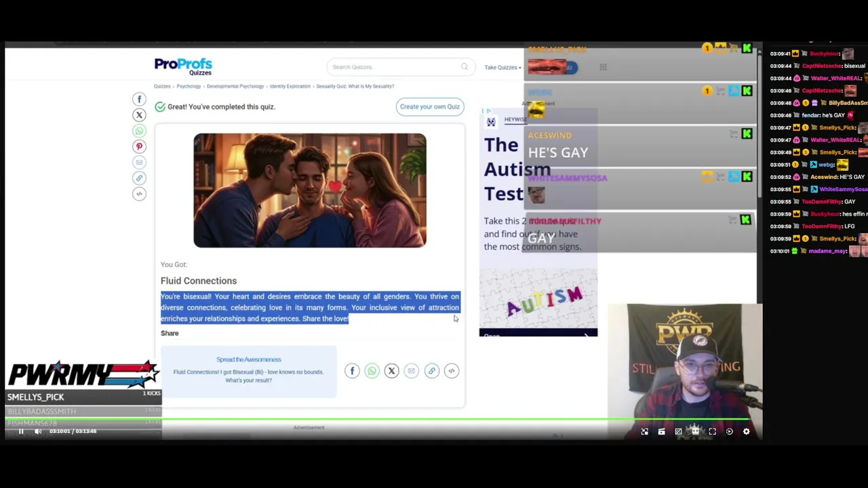
Task: Expand the Take Quizzes dropdown
Action: [x=502, y=67]
